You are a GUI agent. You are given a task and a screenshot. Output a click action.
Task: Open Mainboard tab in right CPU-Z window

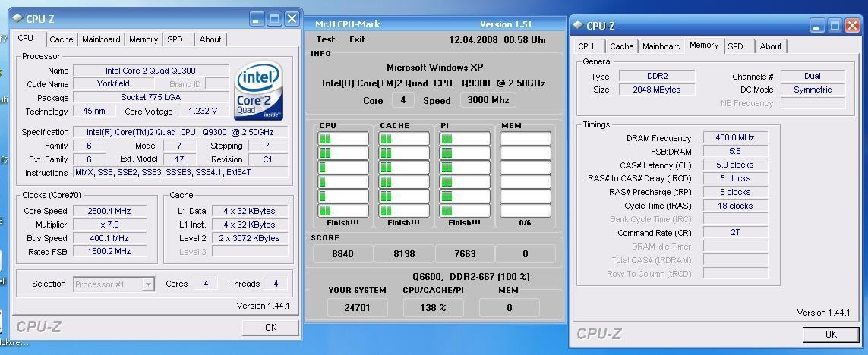[661, 46]
